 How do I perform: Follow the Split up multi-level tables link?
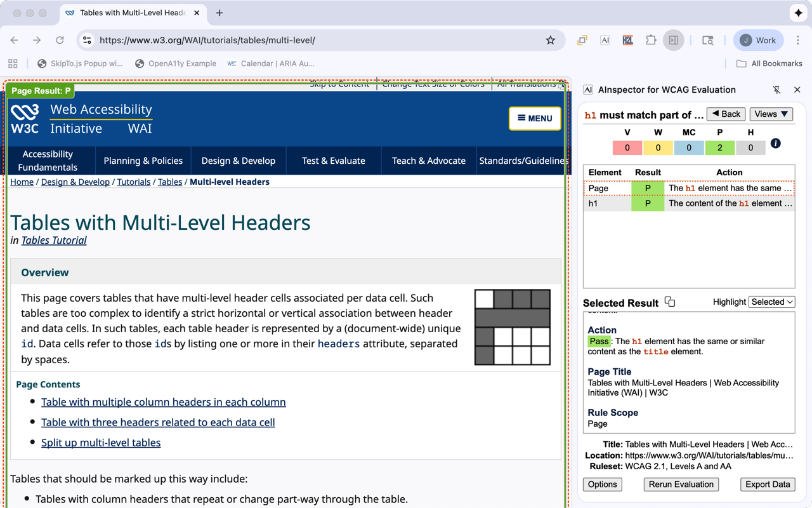point(101,443)
